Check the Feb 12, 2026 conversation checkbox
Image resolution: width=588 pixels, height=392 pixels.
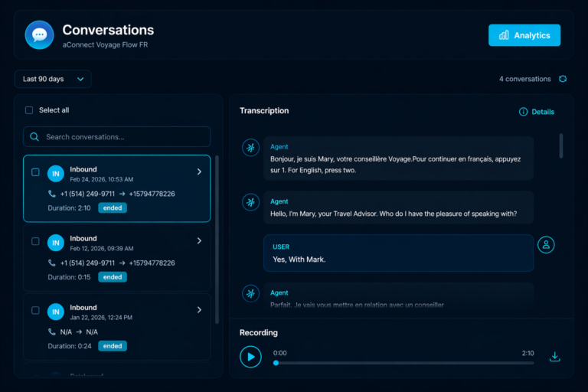(35, 241)
